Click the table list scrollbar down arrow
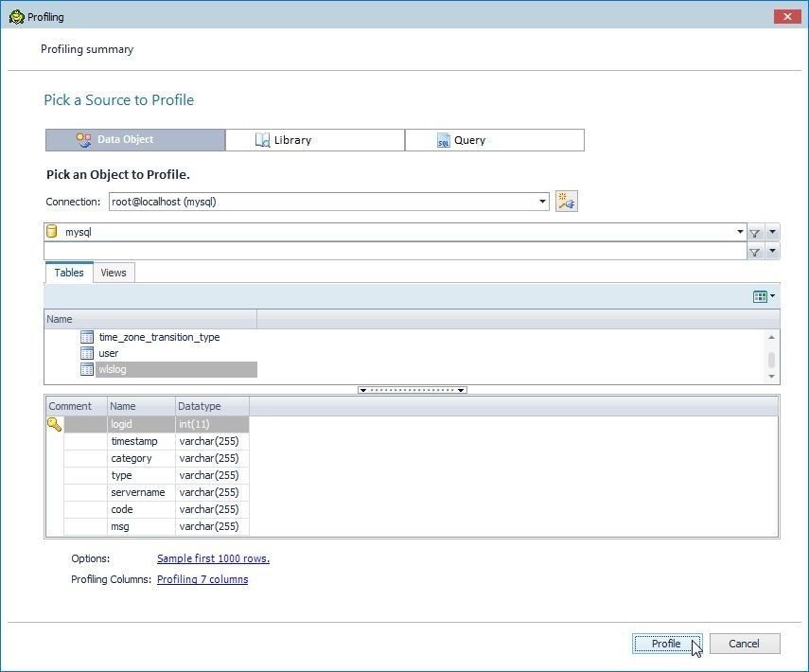The image size is (809, 672). [771, 377]
